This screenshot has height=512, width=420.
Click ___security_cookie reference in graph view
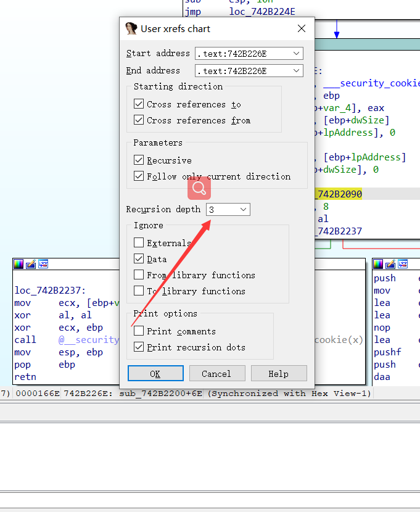[371, 83]
